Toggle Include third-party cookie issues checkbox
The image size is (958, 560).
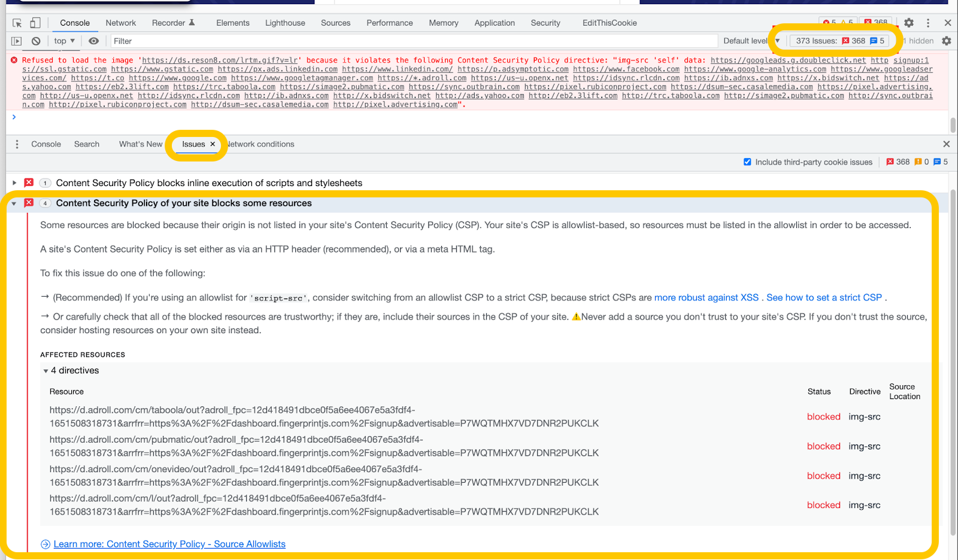[747, 162]
